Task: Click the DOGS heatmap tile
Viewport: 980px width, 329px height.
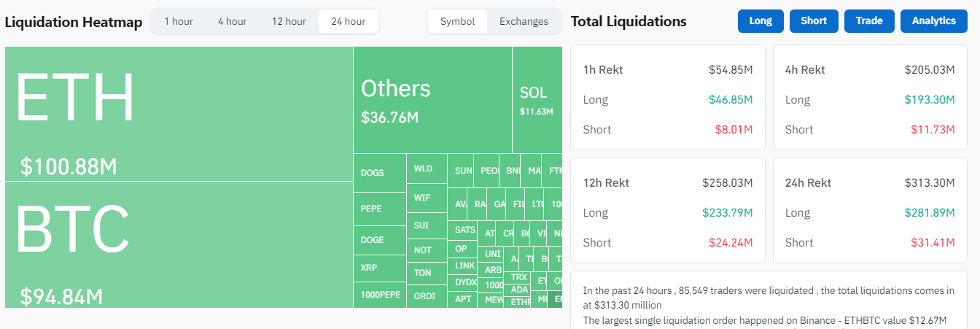Action: (x=379, y=173)
